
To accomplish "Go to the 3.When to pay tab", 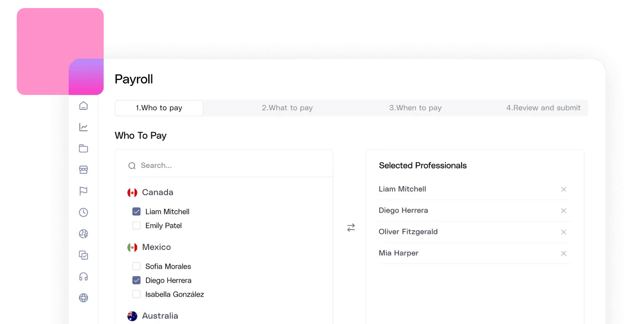I will [415, 108].
